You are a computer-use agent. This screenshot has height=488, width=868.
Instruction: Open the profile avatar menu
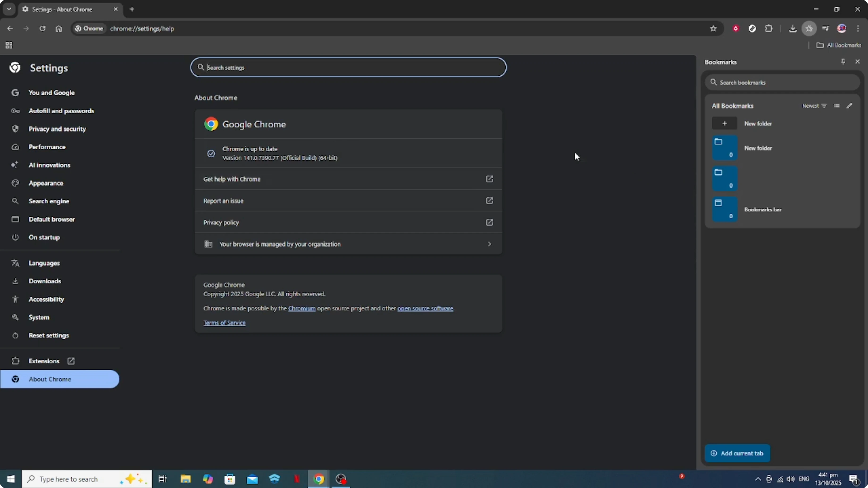pos(842,29)
